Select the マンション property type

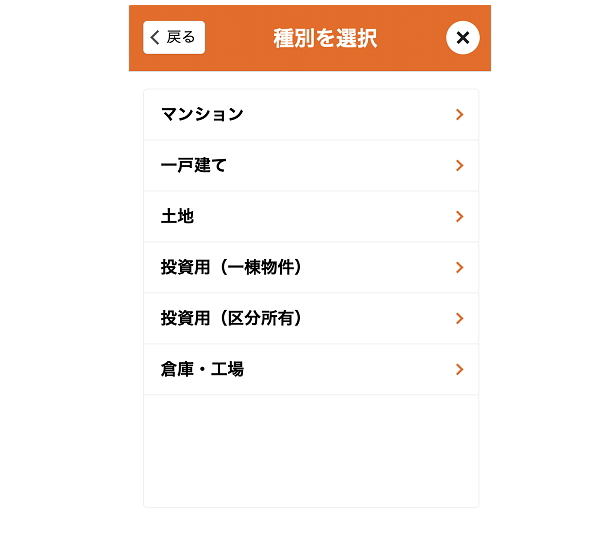[311, 115]
